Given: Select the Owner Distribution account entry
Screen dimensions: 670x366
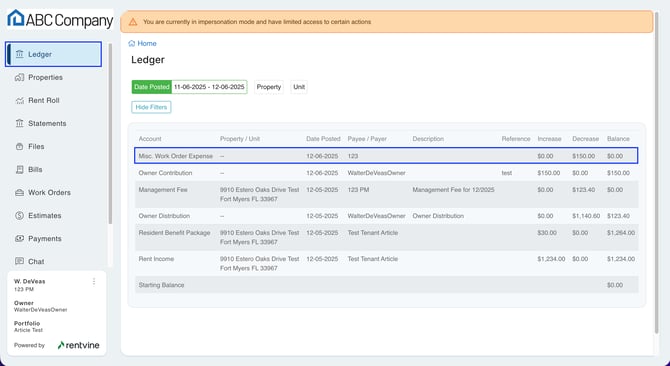Looking at the screenshot, I should tap(165, 216).
